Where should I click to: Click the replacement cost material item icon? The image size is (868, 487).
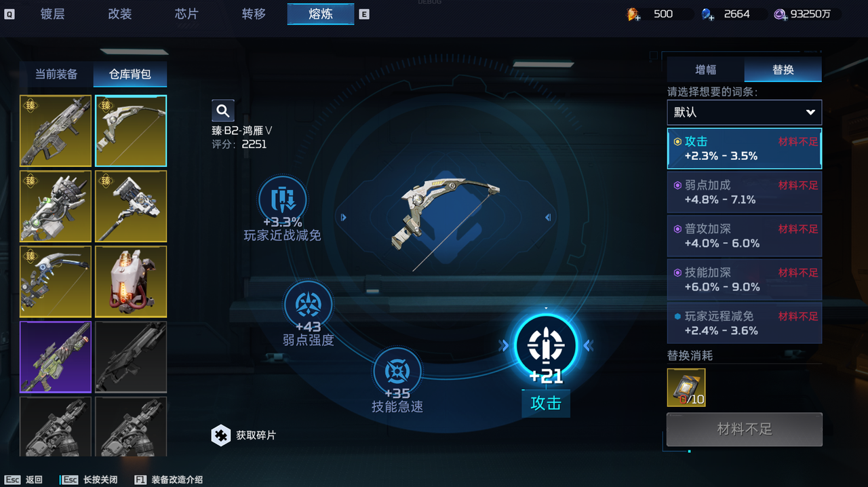click(686, 388)
